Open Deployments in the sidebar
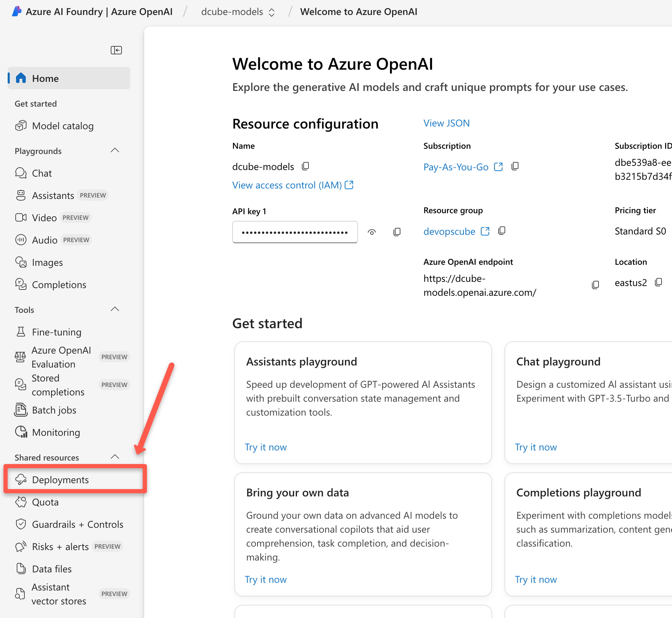Screen dimensions: 672x618 [60, 480]
